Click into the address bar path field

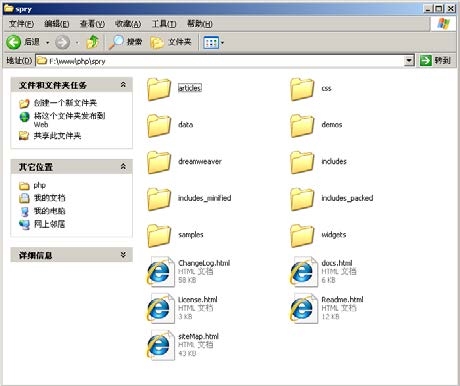(x=220, y=61)
